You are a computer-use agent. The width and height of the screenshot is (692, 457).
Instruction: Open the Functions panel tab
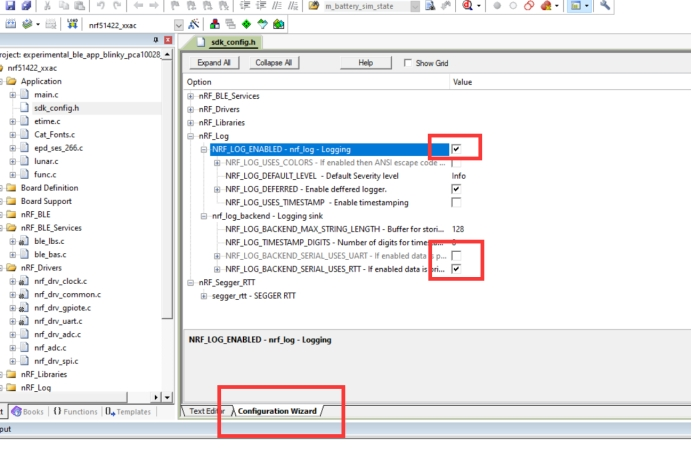[x=75, y=411]
